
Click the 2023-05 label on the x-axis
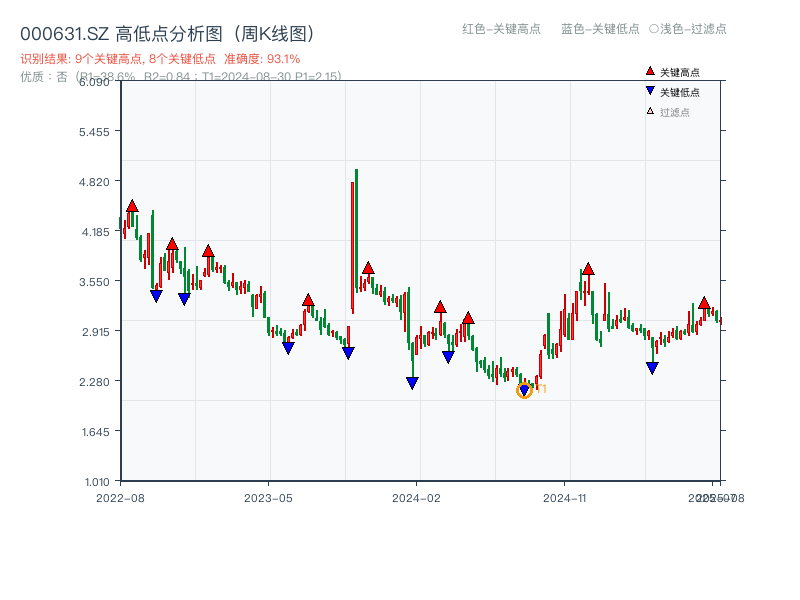pos(266,495)
